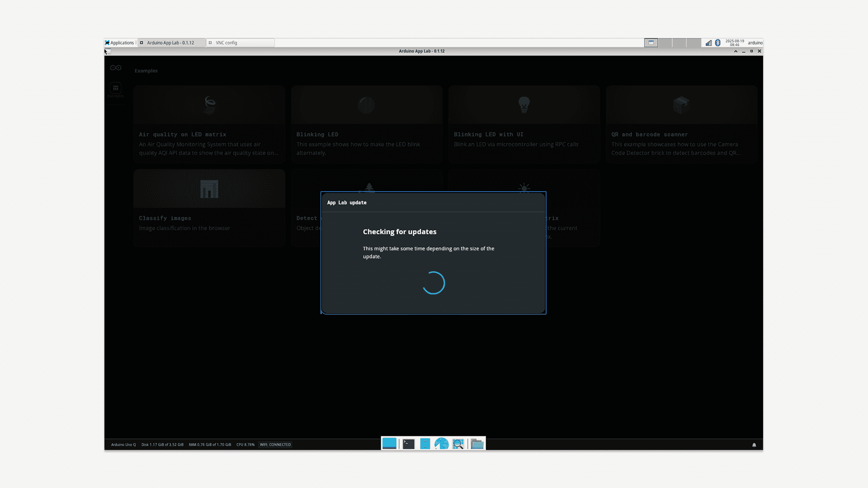Image resolution: width=868 pixels, height=488 pixels.
Task: Open the network signal tray icon
Action: (x=708, y=43)
